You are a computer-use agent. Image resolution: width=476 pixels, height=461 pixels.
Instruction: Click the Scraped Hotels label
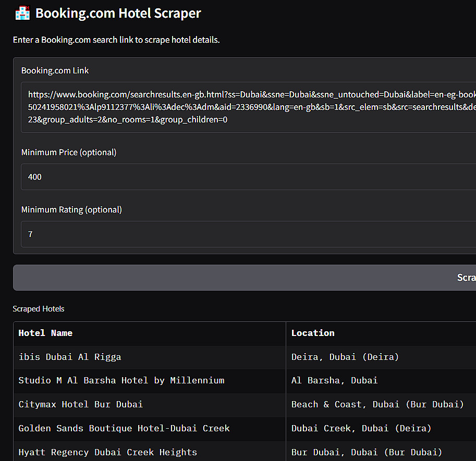tap(39, 309)
